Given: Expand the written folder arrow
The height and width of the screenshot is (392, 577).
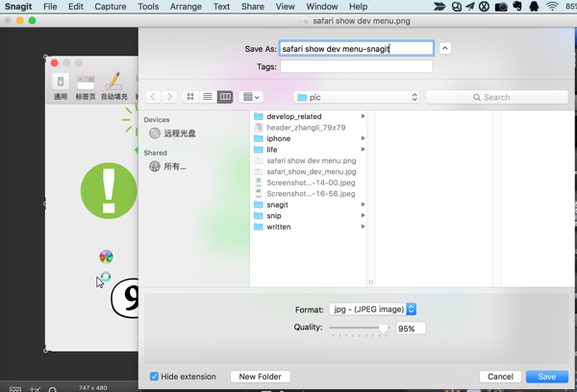Looking at the screenshot, I should [363, 227].
